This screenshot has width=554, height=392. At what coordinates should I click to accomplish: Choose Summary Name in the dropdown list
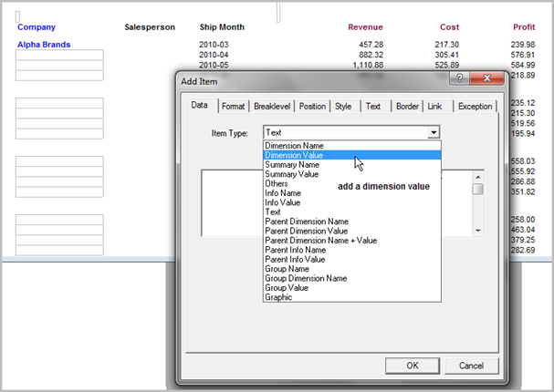[292, 164]
